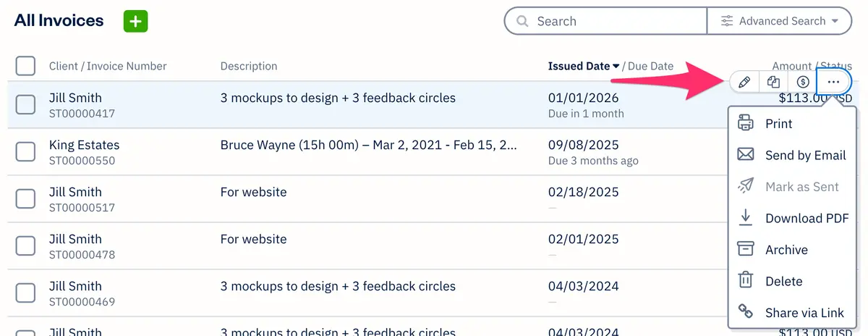The width and height of the screenshot is (868, 336).
Task: Click the trash can icon in menu
Action: tap(745, 281)
